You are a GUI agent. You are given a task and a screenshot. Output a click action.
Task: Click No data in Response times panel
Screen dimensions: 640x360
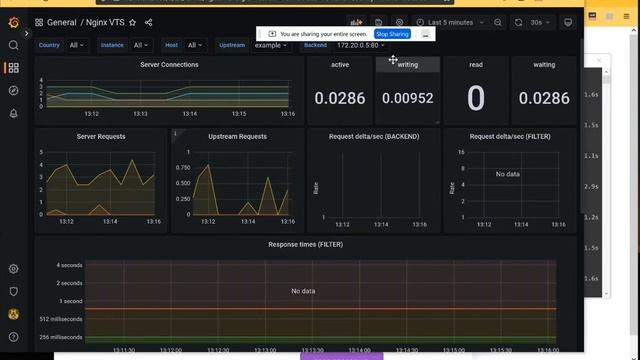click(303, 291)
